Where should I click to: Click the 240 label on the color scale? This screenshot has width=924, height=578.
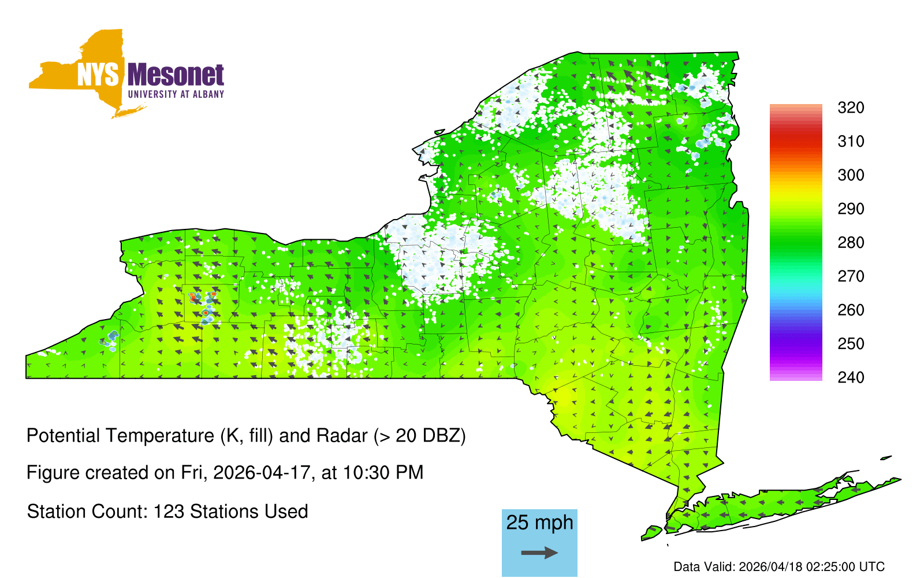851,377
